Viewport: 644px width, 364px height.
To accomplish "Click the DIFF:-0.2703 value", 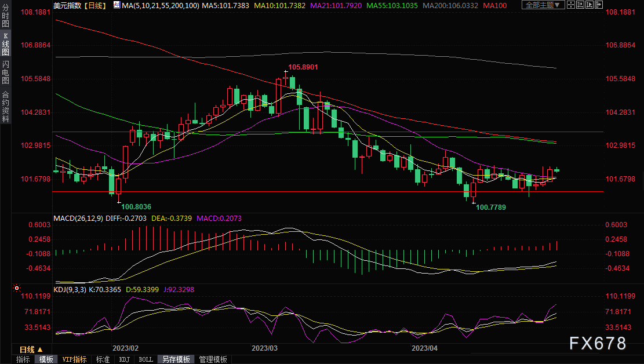I will 126,218.
